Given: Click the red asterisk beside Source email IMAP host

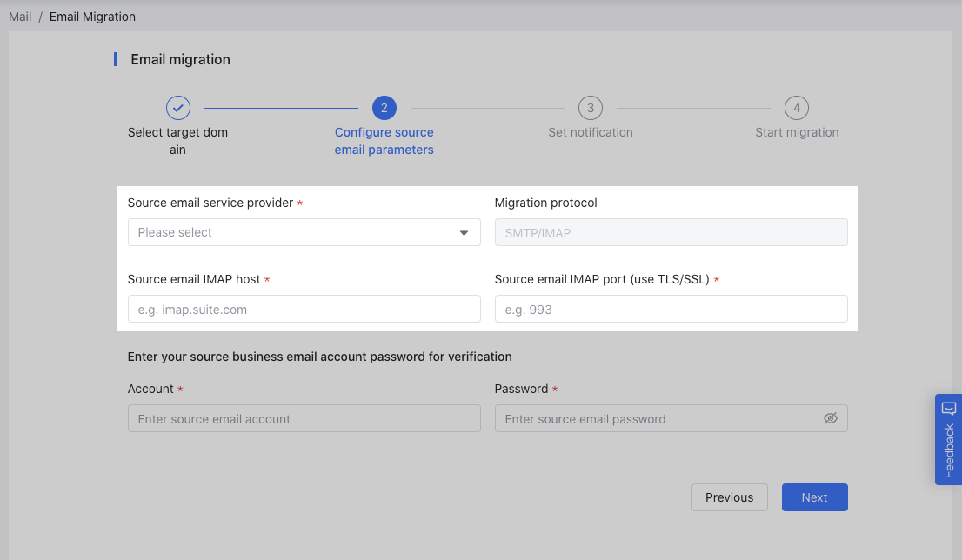Looking at the screenshot, I should [266, 279].
